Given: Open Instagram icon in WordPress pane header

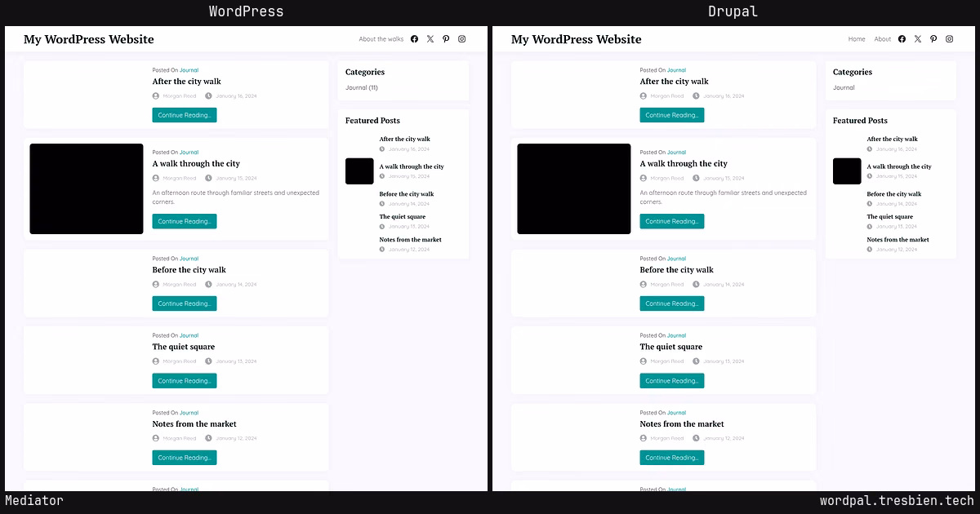Looking at the screenshot, I should 461,39.
